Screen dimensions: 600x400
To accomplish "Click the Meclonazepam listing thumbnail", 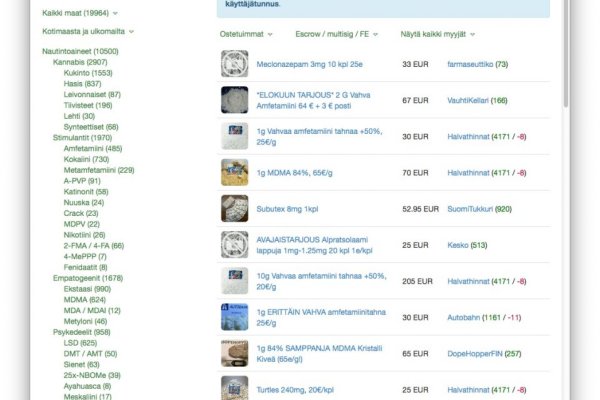I will 235,64.
